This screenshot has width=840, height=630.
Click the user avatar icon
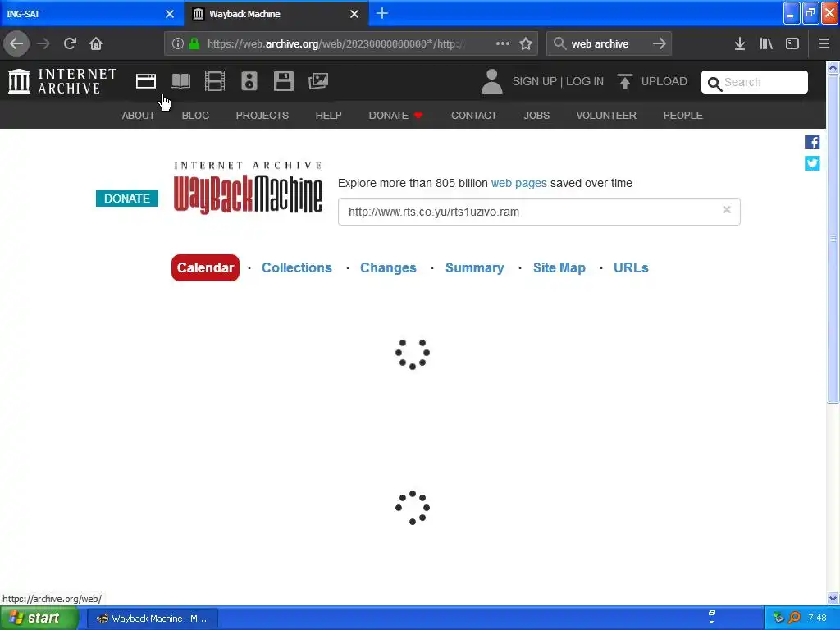tap(492, 81)
